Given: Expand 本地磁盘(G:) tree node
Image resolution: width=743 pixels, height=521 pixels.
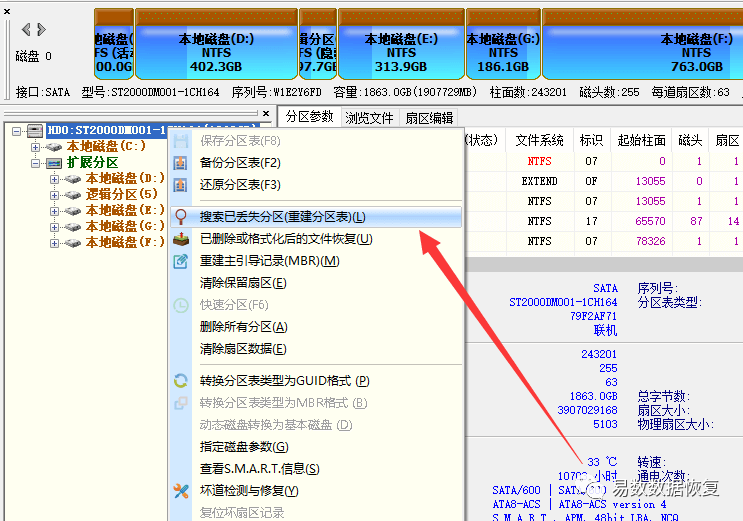Looking at the screenshot, I should (54, 227).
